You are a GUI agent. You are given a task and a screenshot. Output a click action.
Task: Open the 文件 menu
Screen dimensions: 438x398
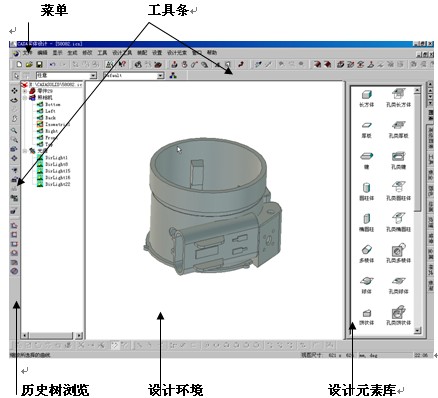tap(27, 53)
